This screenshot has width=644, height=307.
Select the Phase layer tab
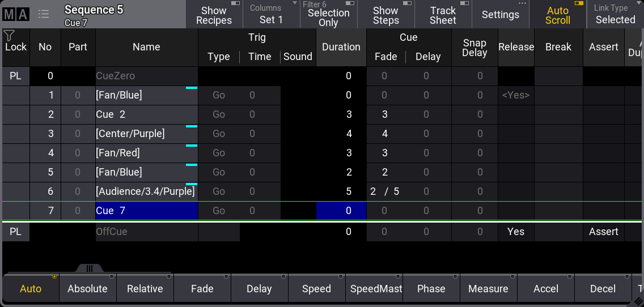pos(431,289)
